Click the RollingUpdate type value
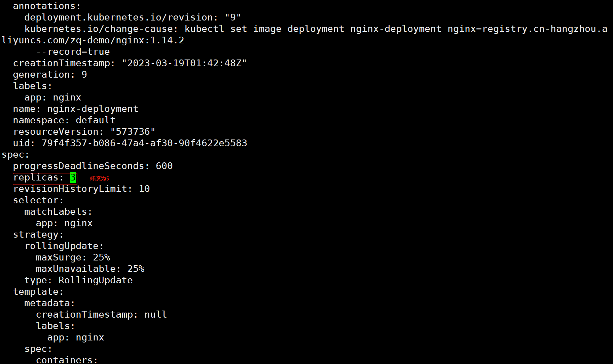Image resolution: width=613 pixels, height=364 pixels. click(x=96, y=280)
